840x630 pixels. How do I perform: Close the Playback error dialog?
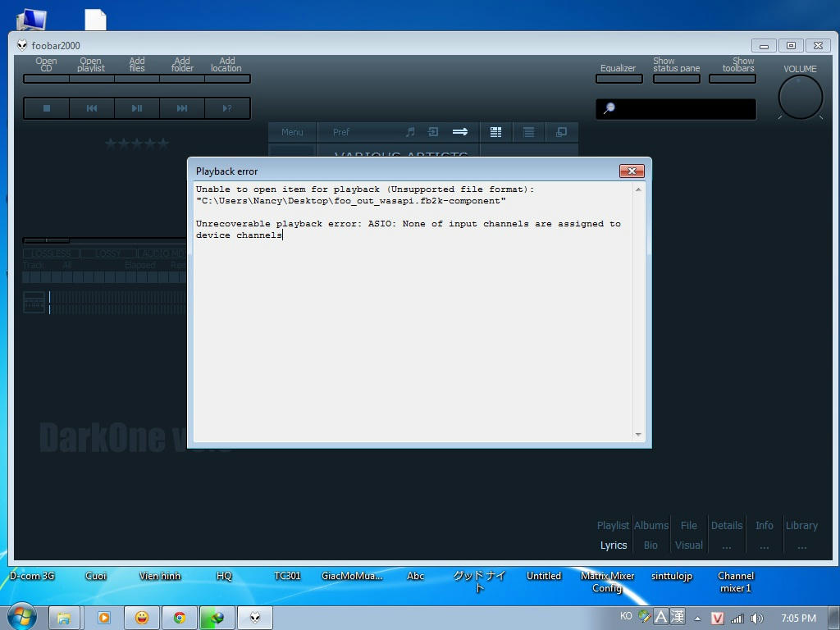coord(632,171)
